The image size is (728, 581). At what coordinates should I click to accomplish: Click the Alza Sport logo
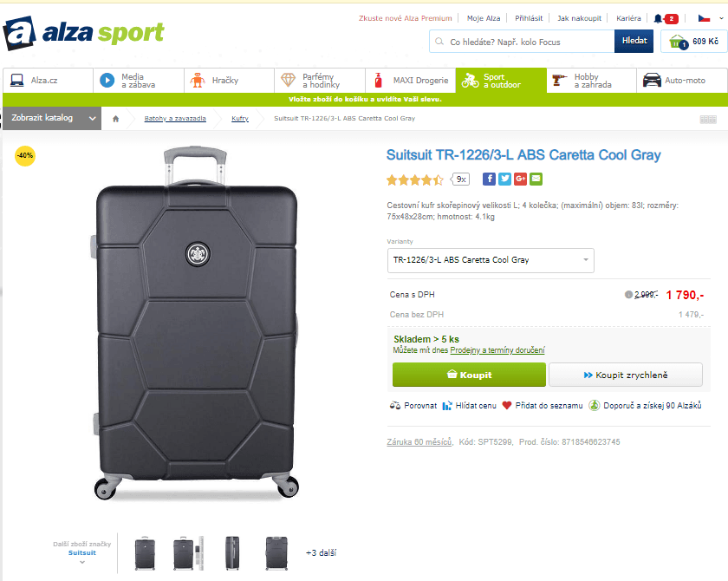click(x=83, y=33)
